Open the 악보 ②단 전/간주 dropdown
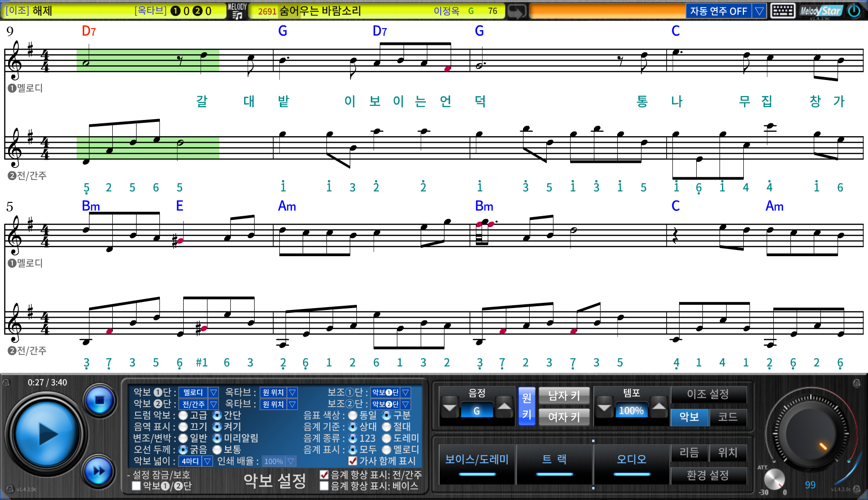Screen dimensions: 868x500 point(214,404)
